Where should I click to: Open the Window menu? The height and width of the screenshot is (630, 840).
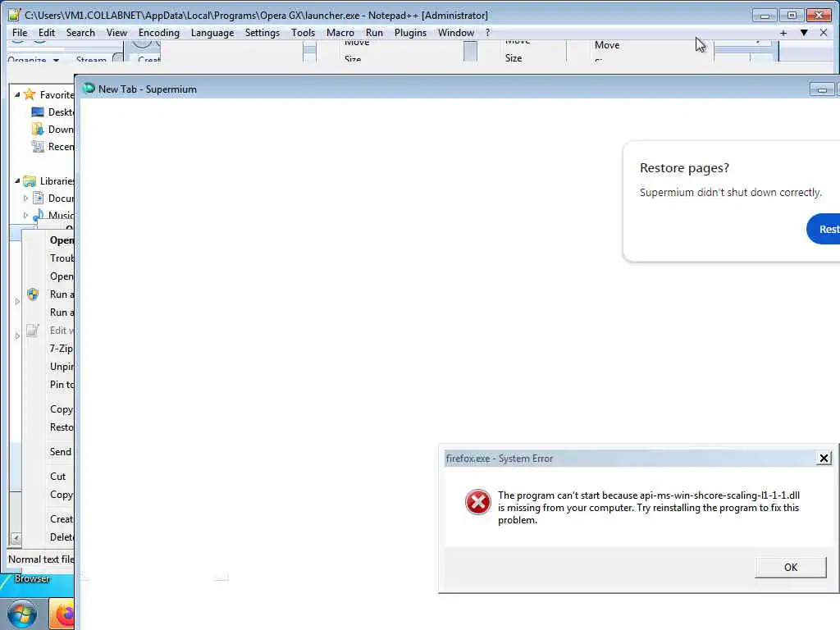pyautogui.click(x=456, y=33)
